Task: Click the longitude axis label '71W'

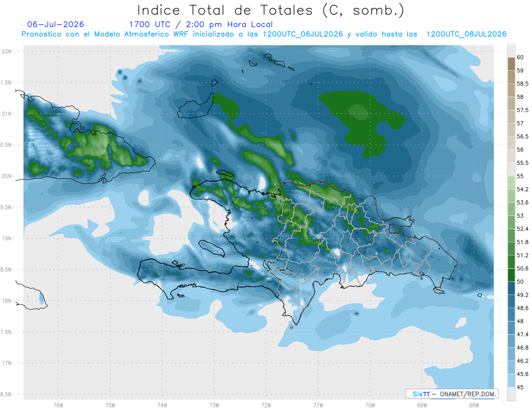Action: 318,405
